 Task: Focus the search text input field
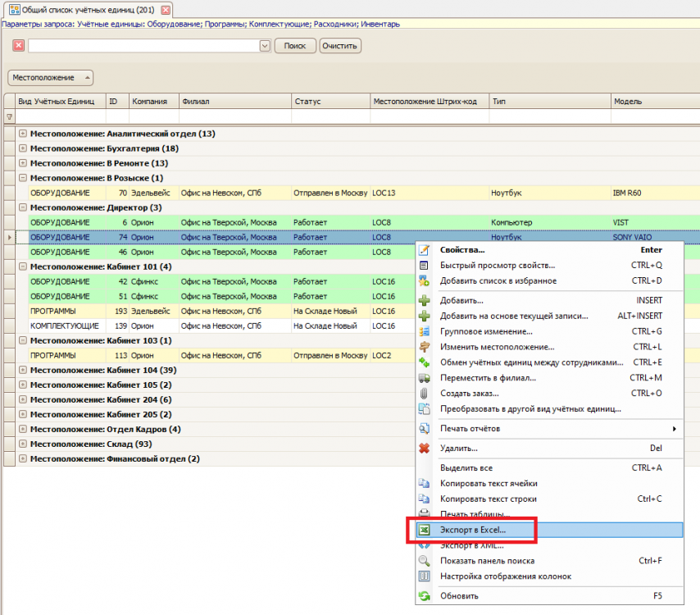pyautogui.click(x=143, y=46)
